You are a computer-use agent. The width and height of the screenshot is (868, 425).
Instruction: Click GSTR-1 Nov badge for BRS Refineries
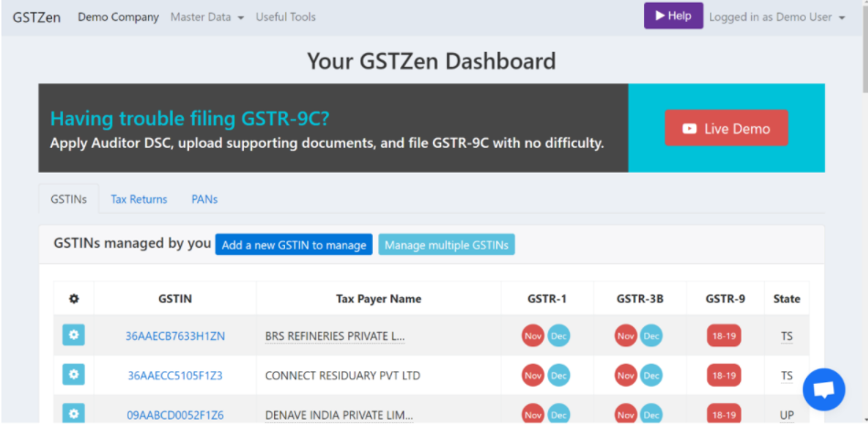(x=533, y=335)
